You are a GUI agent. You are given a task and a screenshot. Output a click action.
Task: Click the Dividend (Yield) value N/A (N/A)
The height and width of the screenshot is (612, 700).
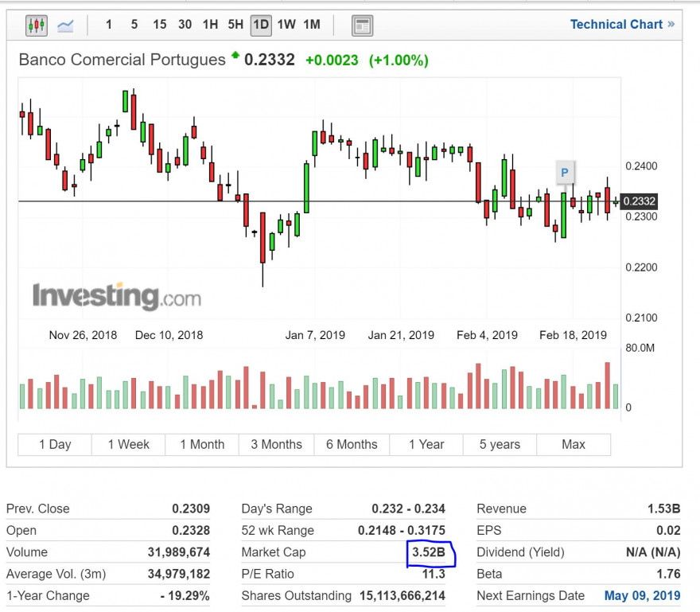tap(653, 552)
